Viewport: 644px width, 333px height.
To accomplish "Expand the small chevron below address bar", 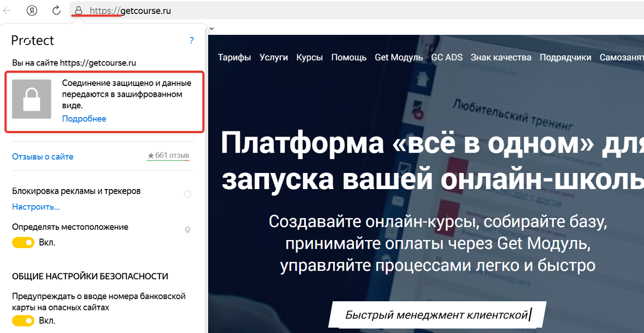I will (x=211, y=28).
